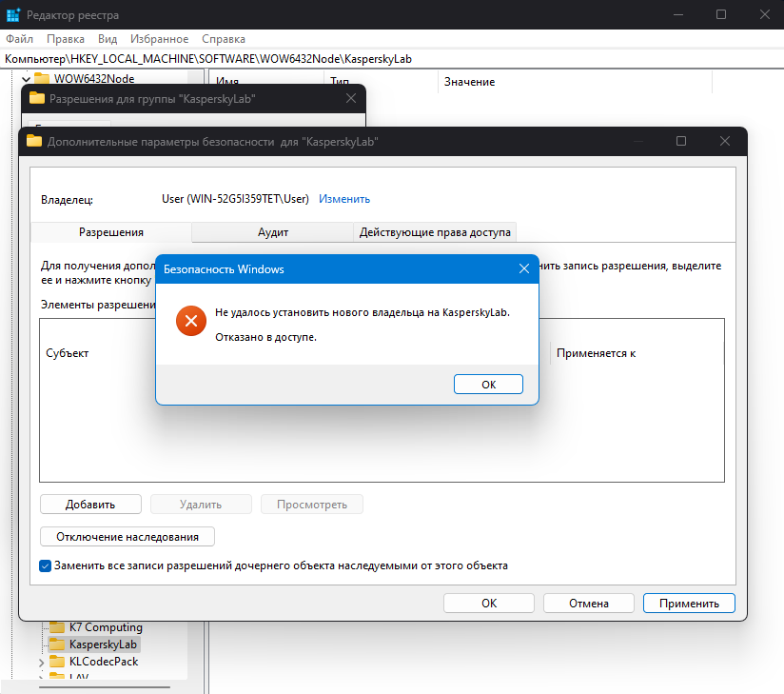Select the K7 Computing key
Screen dimensions: 784x694
point(106,627)
